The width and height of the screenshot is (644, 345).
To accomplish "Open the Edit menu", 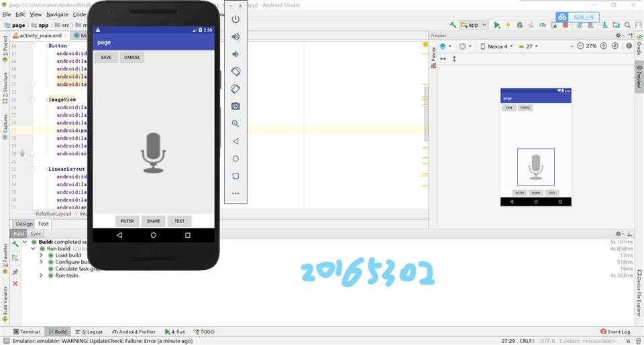I will tap(20, 14).
